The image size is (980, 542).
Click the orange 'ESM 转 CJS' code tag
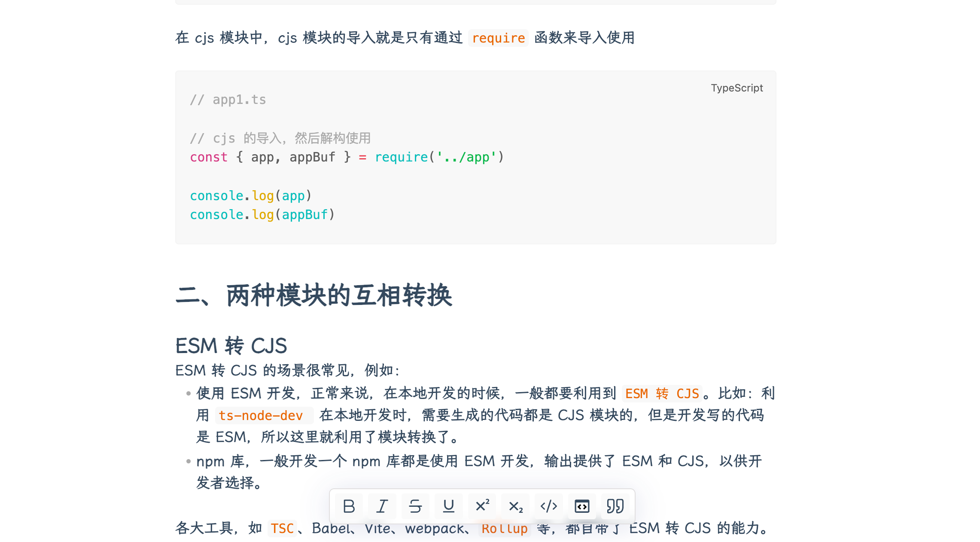pos(662,393)
